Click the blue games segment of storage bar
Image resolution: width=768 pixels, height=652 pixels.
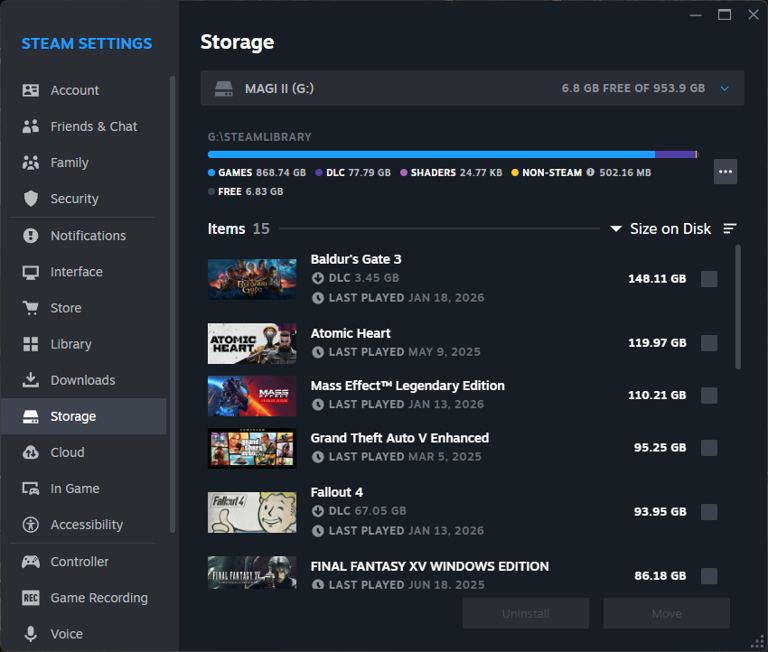pyautogui.click(x=432, y=154)
